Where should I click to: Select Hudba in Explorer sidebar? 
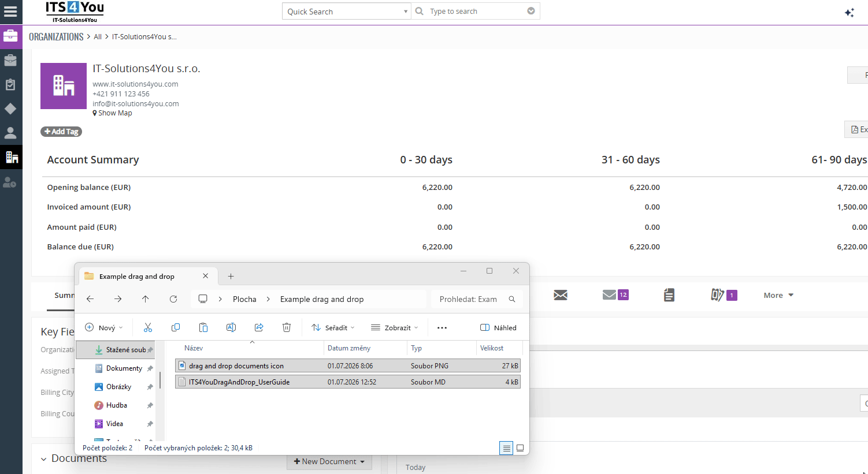point(116,405)
